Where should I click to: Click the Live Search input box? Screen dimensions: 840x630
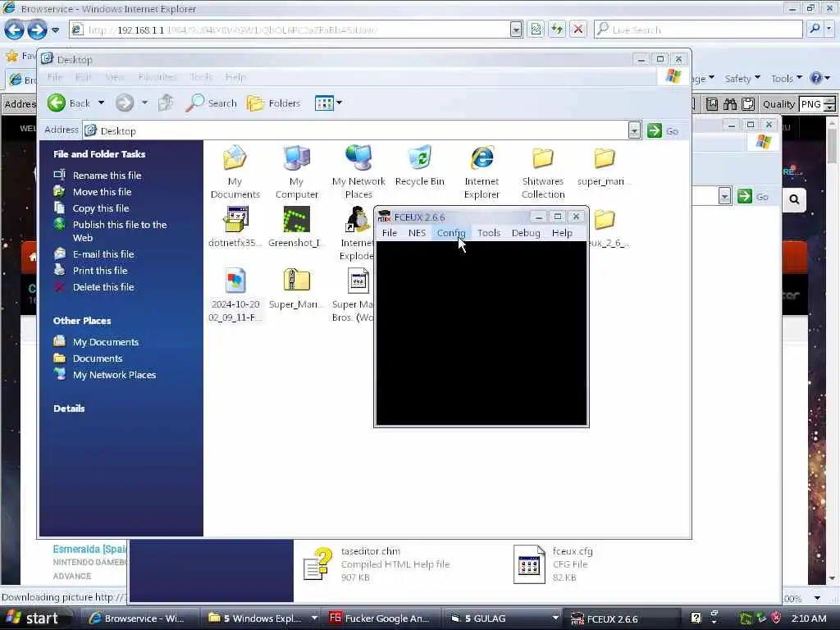pos(698,30)
